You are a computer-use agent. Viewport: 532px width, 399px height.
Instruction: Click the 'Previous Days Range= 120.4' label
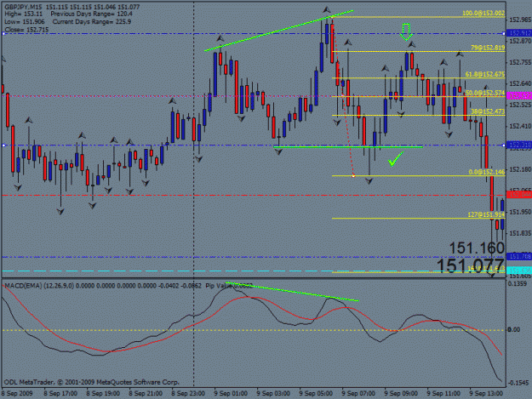pyautogui.click(x=92, y=14)
